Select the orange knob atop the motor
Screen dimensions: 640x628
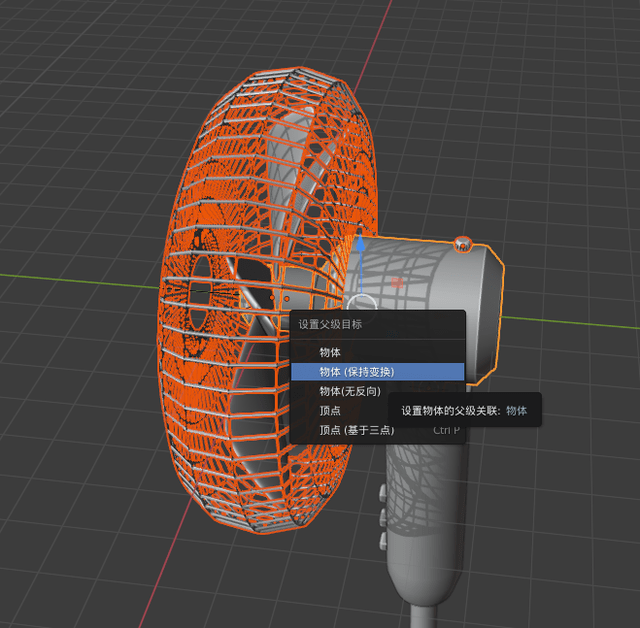click(x=462, y=244)
